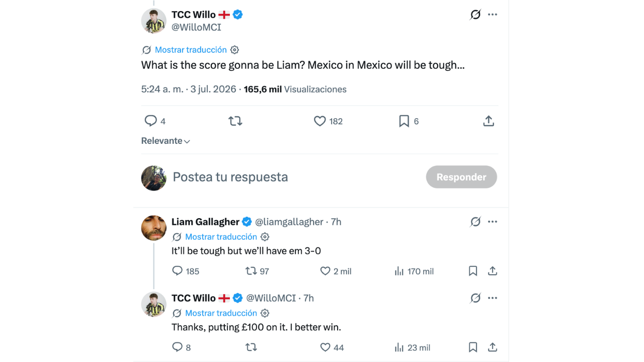Screen dimensions: 644x362
Task: Like the main post with 182 likes
Action: click(319, 121)
